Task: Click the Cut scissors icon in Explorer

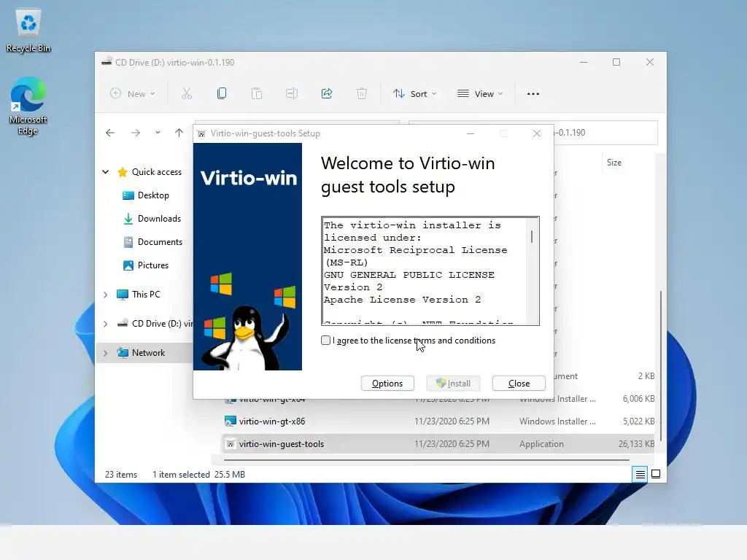Action: click(186, 94)
